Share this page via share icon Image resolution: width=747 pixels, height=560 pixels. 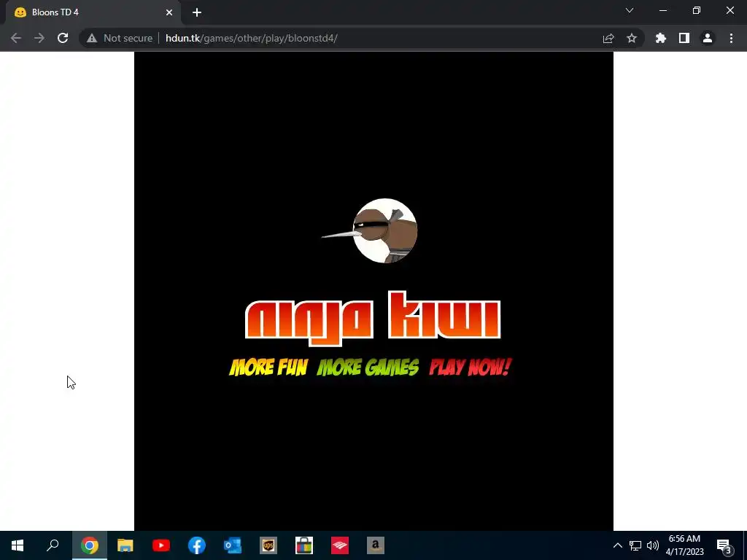(x=608, y=38)
